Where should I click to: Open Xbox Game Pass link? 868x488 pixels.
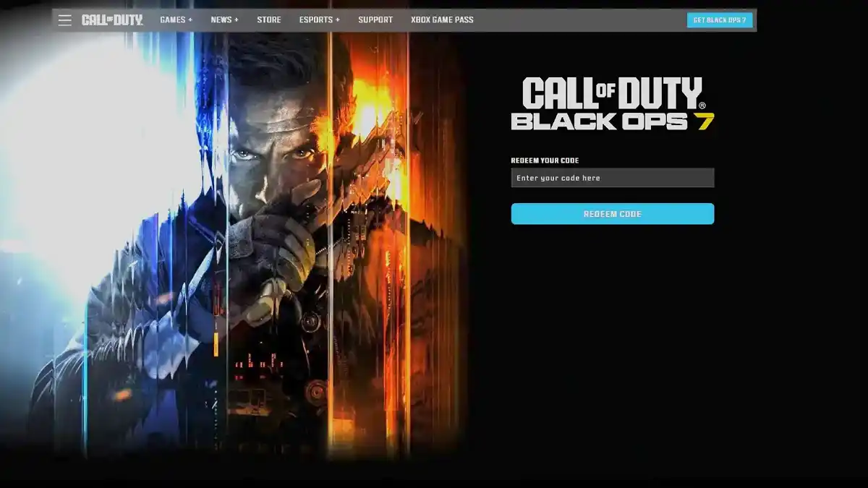(x=442, y=20)
